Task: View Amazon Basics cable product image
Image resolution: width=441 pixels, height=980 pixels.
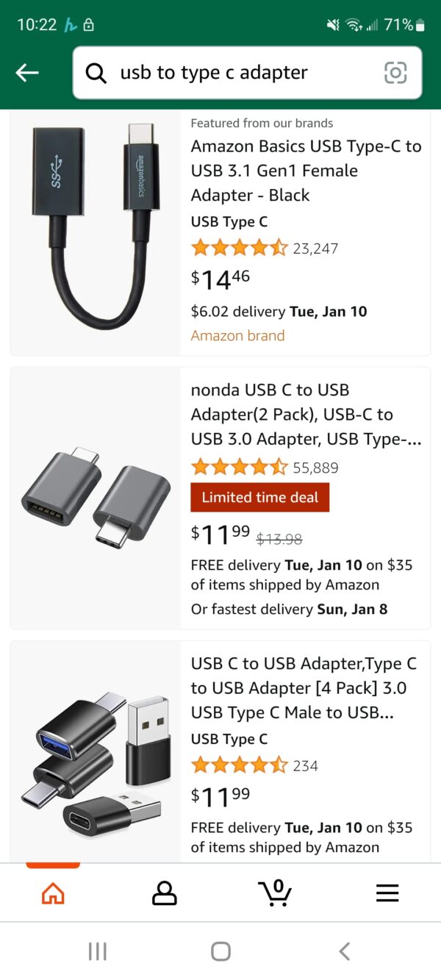Action: pyautogui.click(x=96, y=226)
